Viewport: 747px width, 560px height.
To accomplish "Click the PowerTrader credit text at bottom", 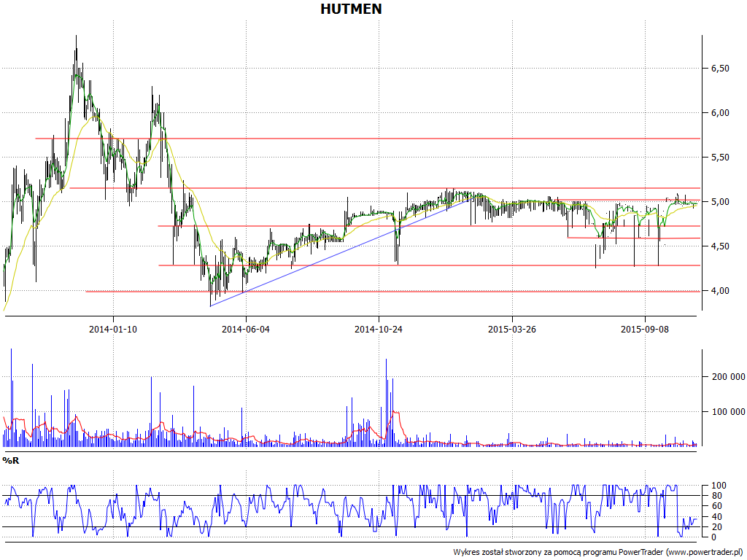I will tap(598, 553).
